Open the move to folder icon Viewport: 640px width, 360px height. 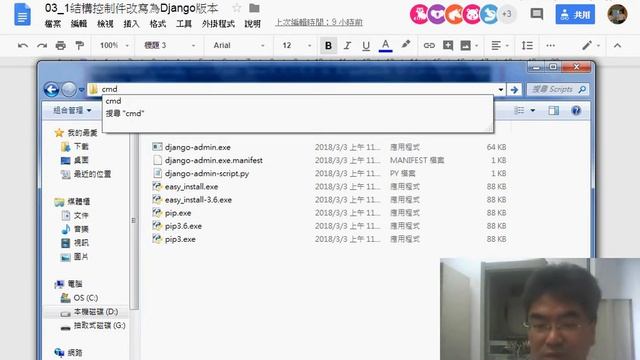click(x=254, y=8)
